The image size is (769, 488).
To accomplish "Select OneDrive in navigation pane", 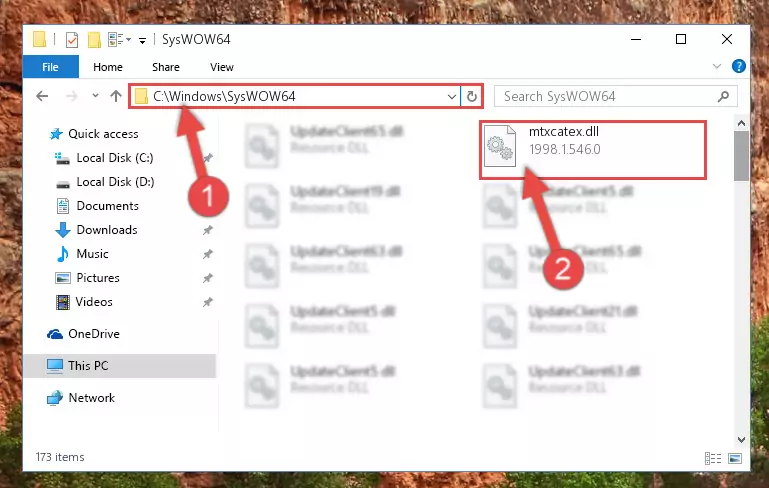I will (94, 334).
